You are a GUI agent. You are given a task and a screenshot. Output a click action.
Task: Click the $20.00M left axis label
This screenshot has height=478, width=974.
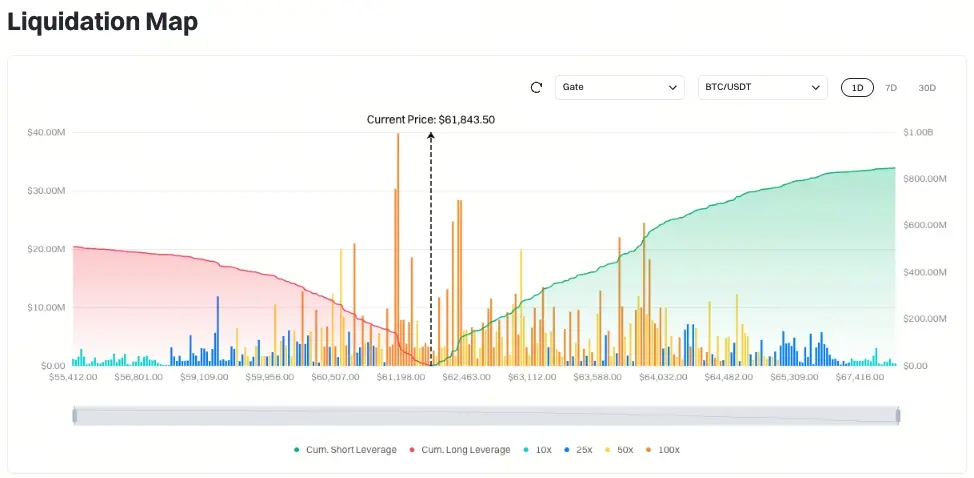47,249
